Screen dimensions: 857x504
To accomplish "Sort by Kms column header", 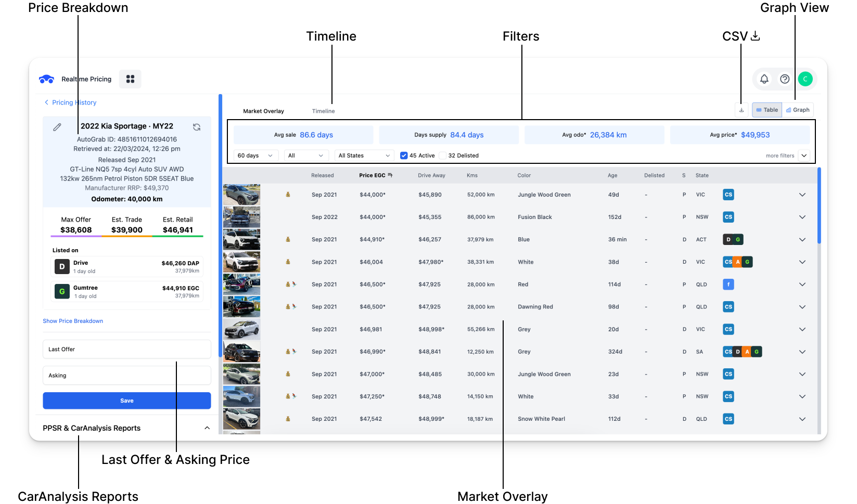I will point(472,175).
